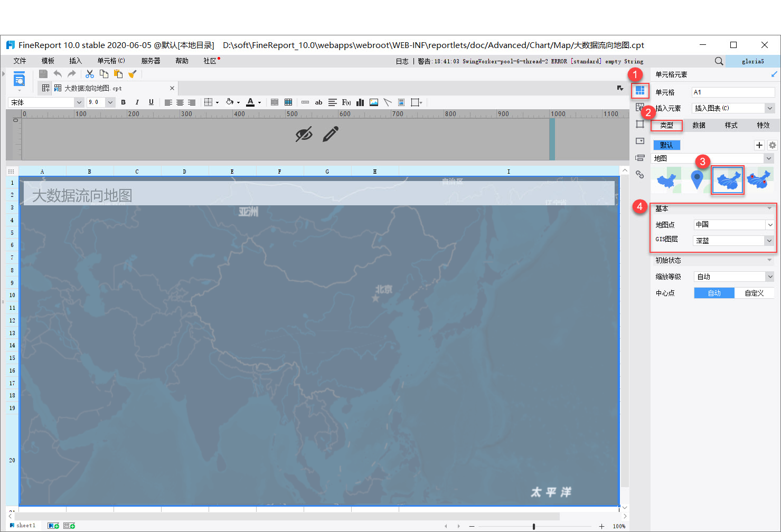781x532 pixels.
Task: Click the Undo arrow icon
Action: click(x=58, y=74)
